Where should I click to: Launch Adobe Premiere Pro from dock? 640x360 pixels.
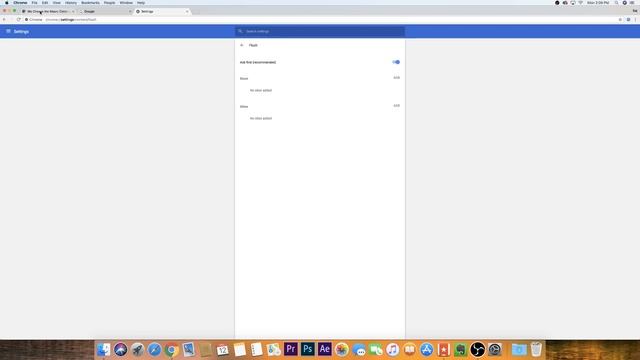pos(291,349)
